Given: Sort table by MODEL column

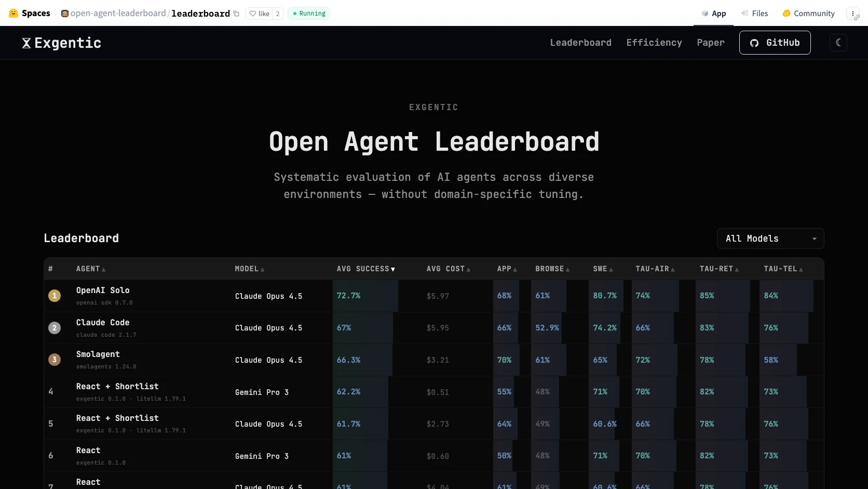Looking at the screenshot, I should (x=250, y=269).
